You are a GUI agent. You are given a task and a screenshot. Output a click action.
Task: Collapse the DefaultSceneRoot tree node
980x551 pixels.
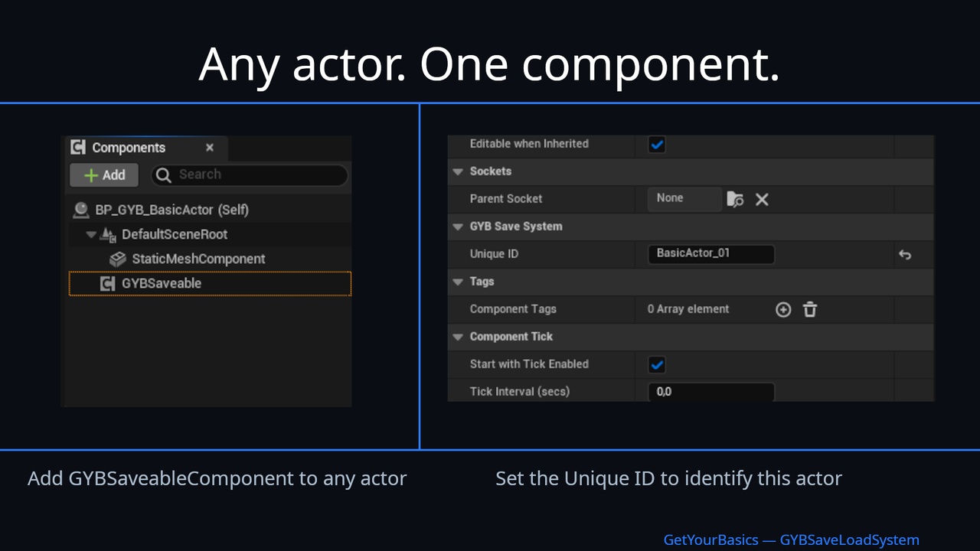coord(91,234)
